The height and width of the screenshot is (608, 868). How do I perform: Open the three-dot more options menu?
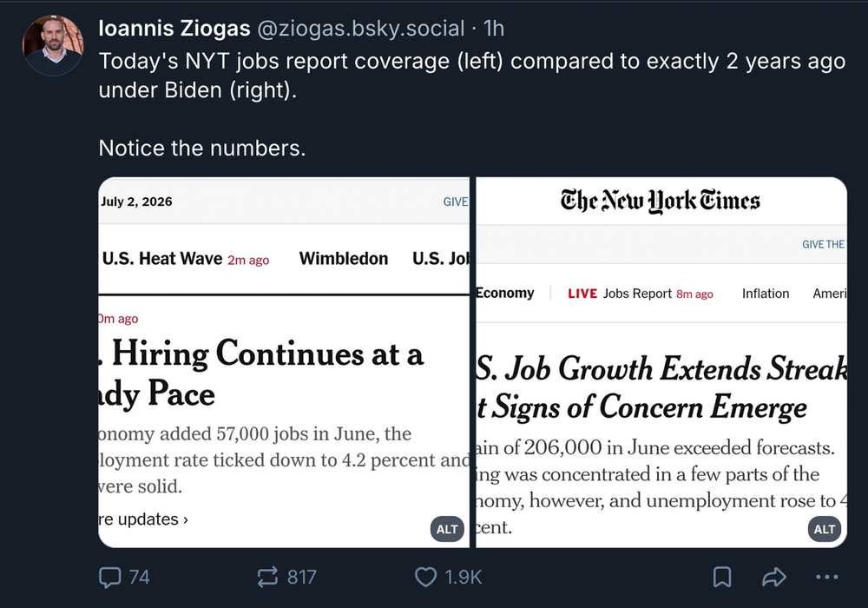pyautogui.click(x=827, y=577)
